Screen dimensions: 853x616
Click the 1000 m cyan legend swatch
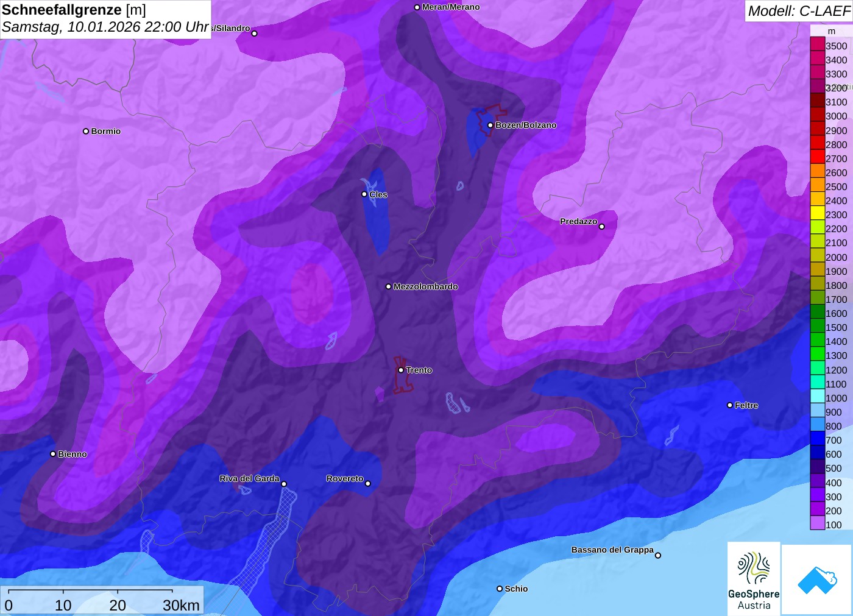(x=818, y=396)
